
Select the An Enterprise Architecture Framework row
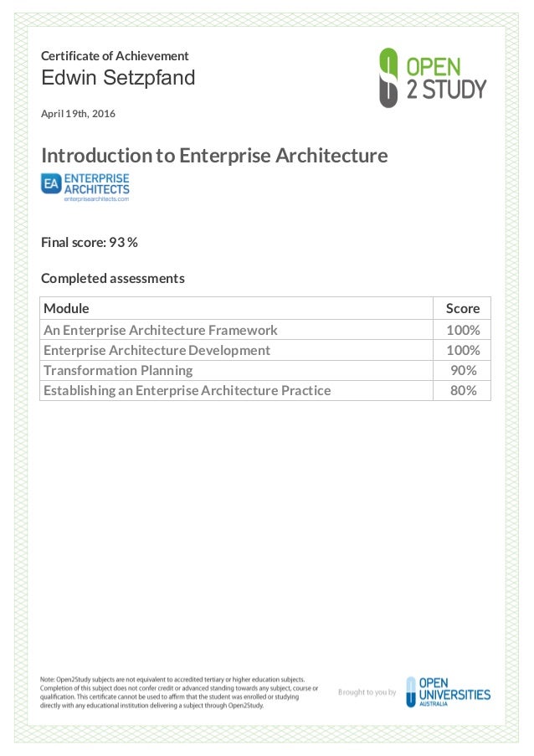point(265,330)
